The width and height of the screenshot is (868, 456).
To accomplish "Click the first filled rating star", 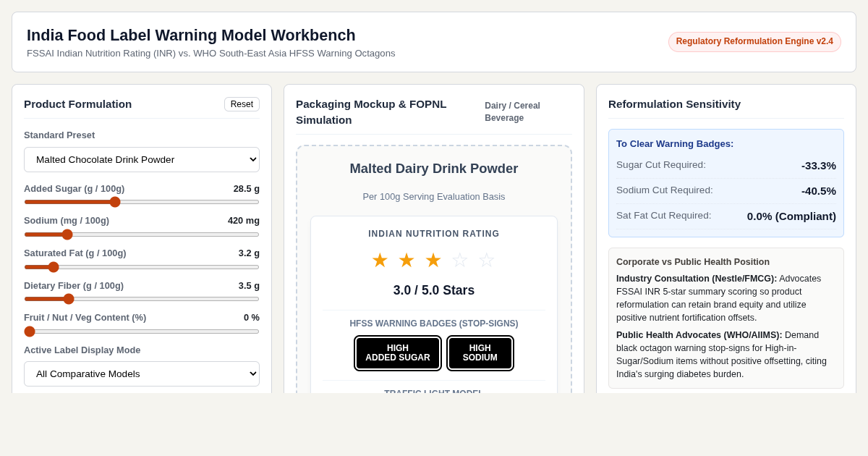I will [x=380, y=261].
